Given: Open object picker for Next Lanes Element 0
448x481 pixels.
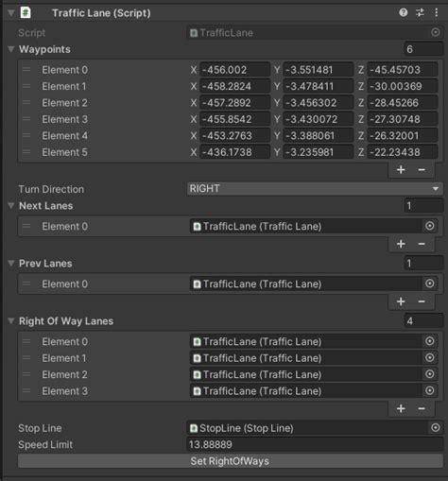Looking at the screenshot, I should (429, 226).
